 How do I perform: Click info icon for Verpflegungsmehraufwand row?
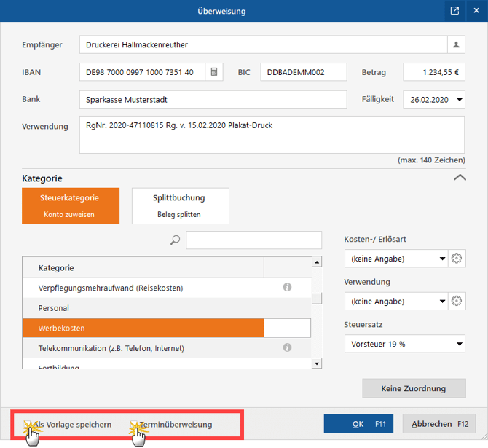[287, 288]
